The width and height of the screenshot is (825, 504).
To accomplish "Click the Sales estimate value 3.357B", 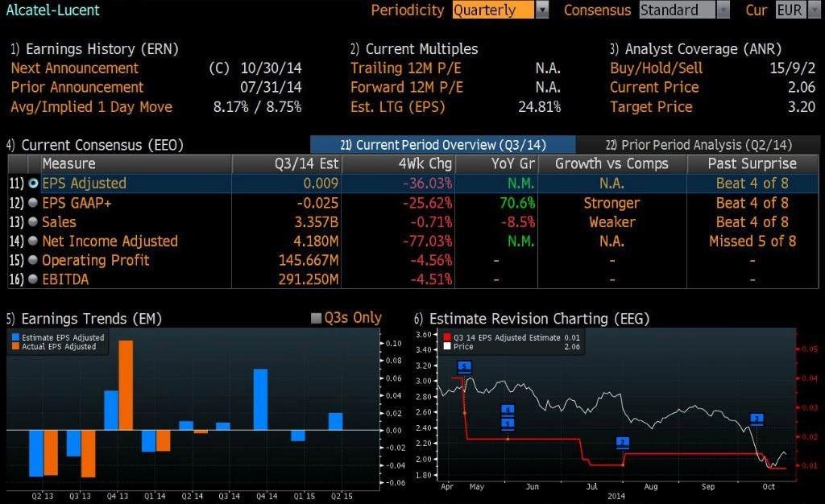I will point(316,221).
